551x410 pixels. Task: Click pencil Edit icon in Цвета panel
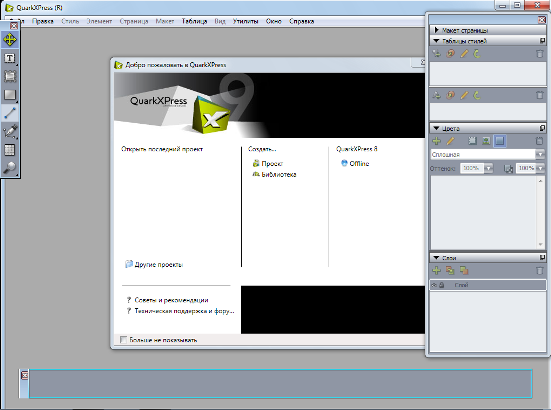click(450, 141)
